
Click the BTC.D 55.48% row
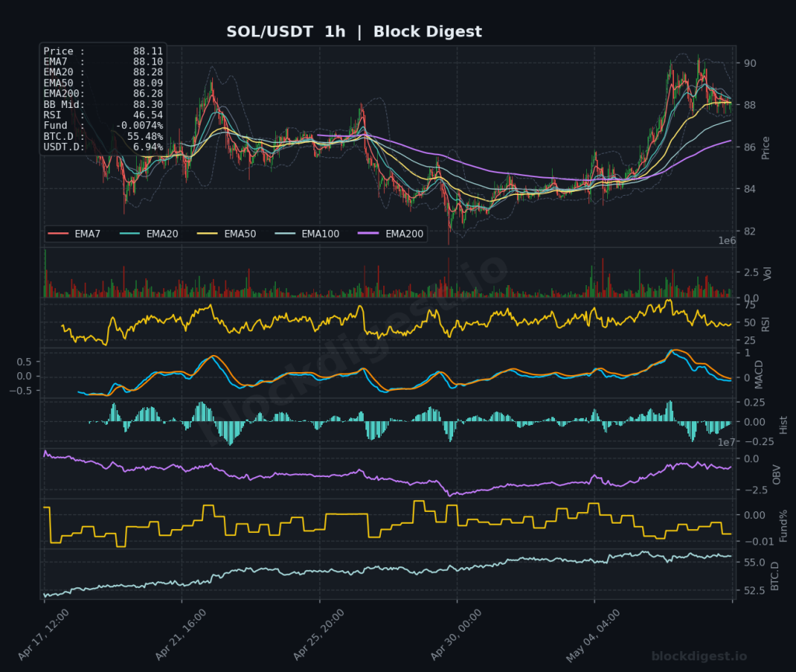(x=103, y=137)
